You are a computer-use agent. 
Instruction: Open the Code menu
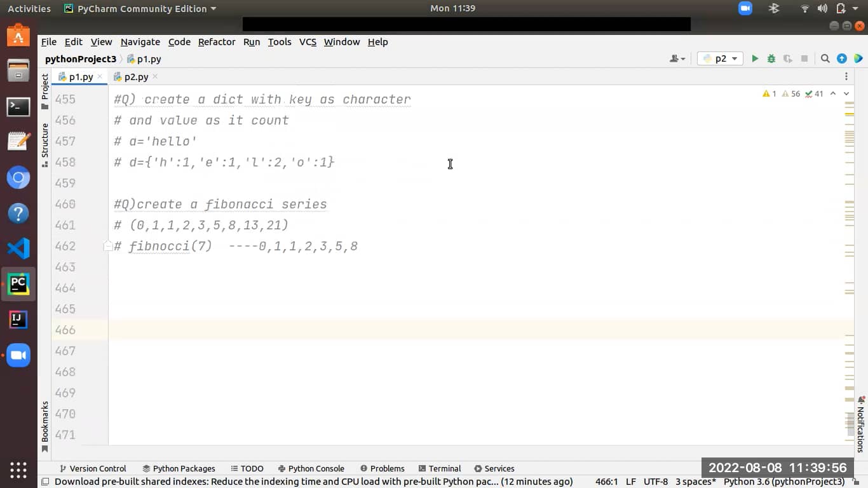click(x=179, y=41)
